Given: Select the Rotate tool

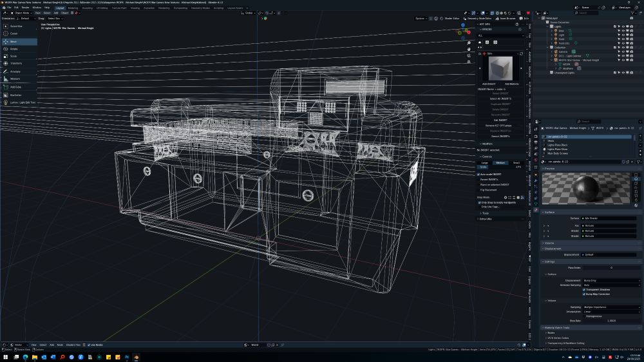Looking at the screenshot, I should tap(14, 49).
